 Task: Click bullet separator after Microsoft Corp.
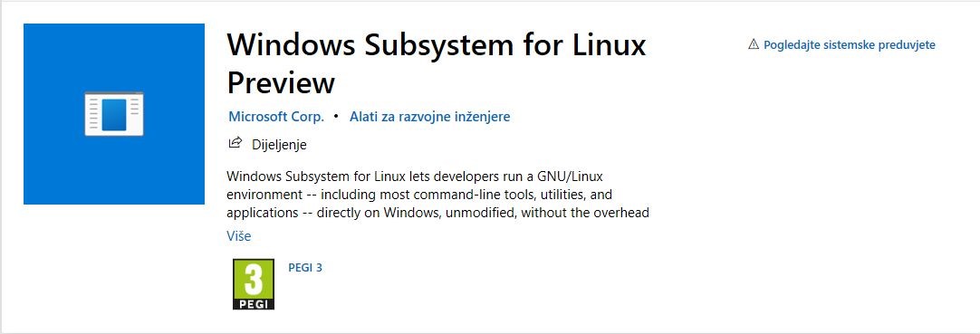(336, 116)
